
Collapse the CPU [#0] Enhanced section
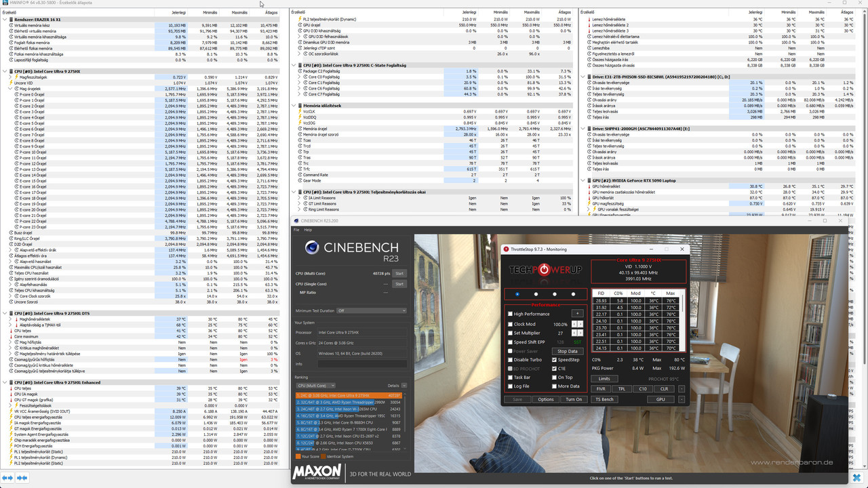click(x=4, y=382)
